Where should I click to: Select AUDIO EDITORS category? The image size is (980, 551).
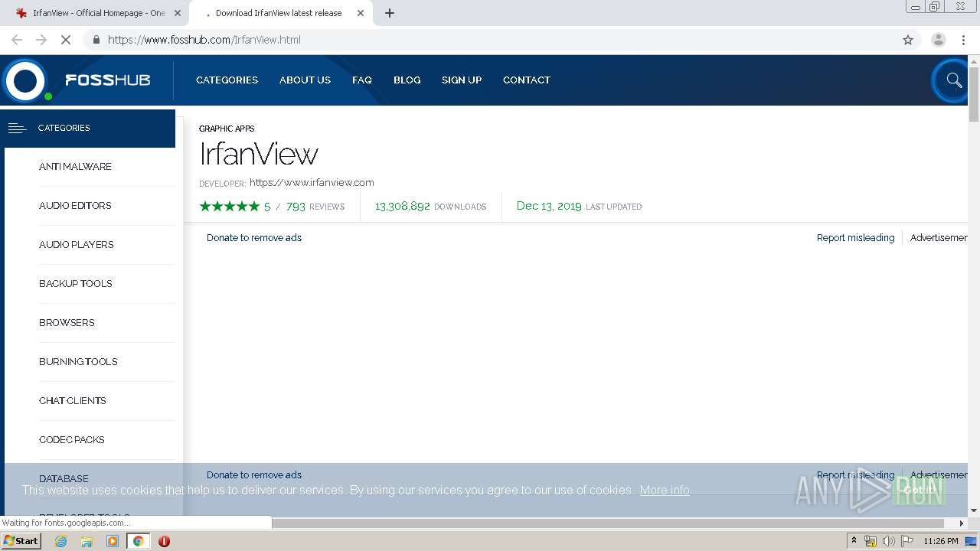pyautogui.click(x=75, y=205)
